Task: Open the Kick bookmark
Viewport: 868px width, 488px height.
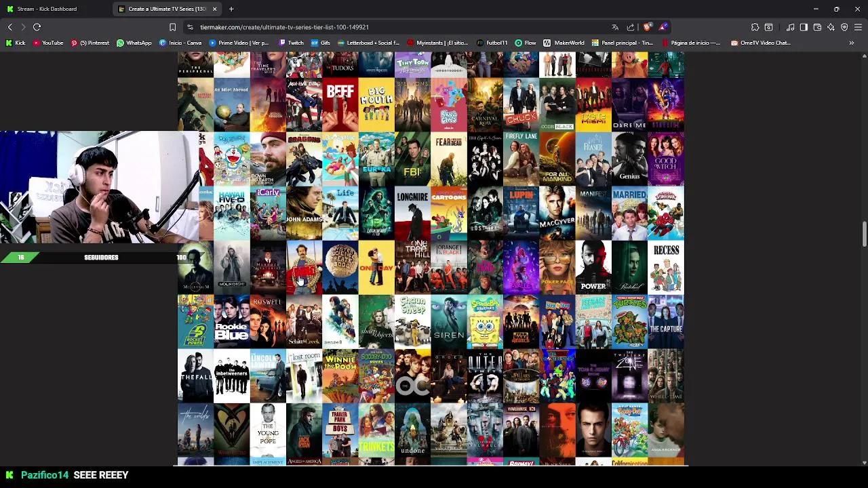Action: [16, 43]
